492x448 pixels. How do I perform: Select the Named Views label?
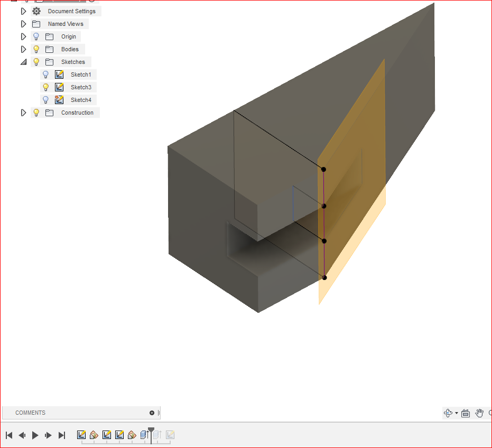66,24
